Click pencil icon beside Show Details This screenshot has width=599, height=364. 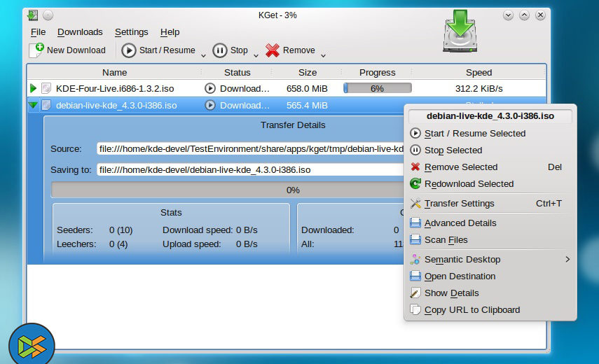415,293
